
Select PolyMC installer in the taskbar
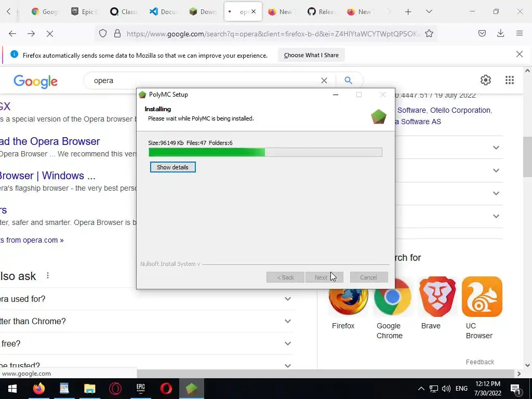click(x=191, y=389)
